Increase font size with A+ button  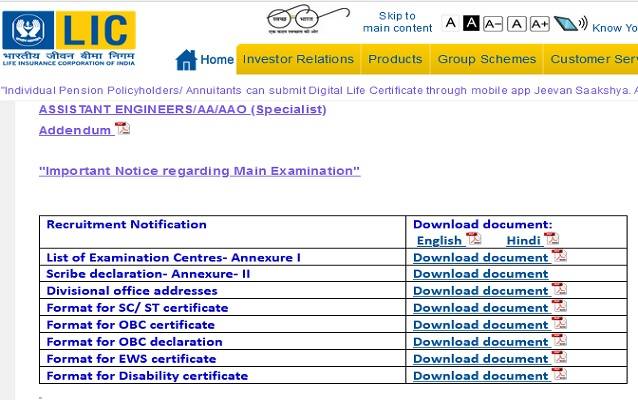(540, 24)
